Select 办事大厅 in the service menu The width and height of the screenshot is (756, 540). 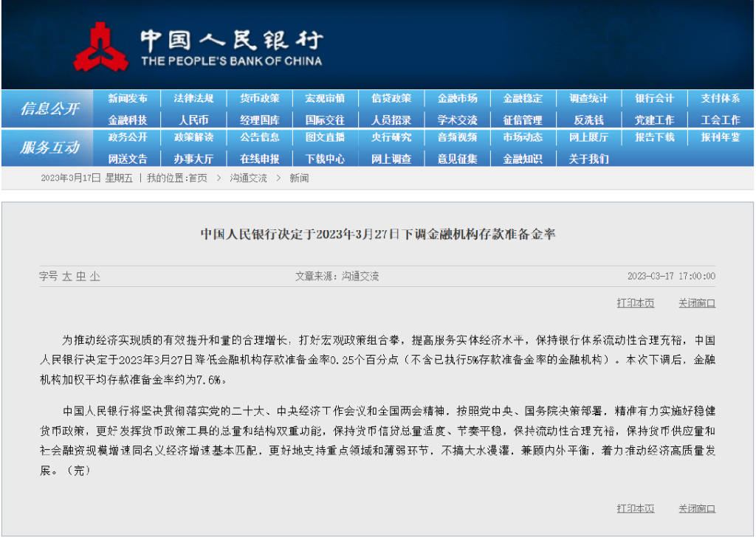pos(194,159)
